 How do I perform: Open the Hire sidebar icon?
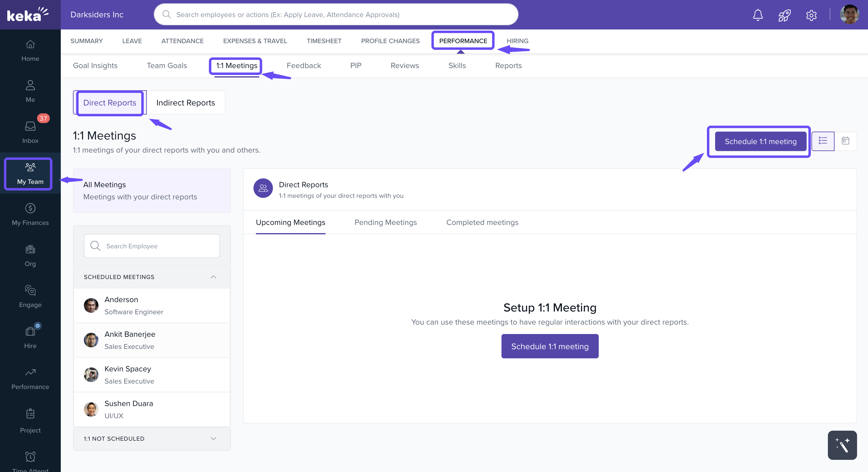pos(30,337)
